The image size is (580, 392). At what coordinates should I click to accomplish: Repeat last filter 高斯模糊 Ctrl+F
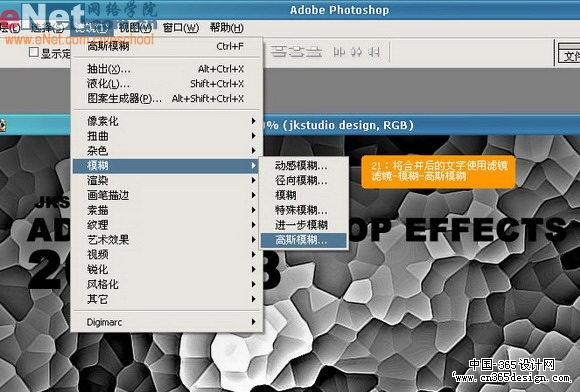coord(167,47)
